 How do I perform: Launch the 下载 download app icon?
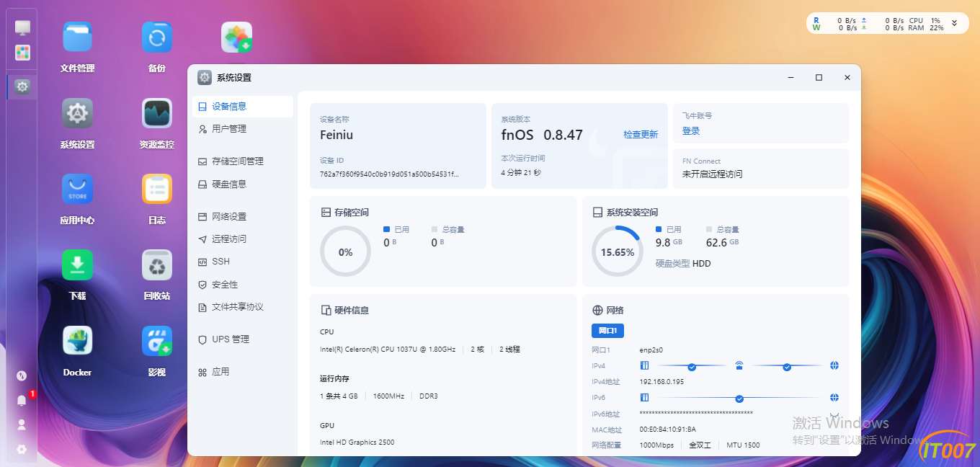(78, 264)
